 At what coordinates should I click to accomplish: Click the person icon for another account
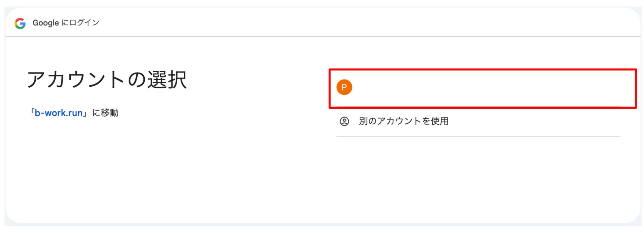pyautogui.click(x=344, y=121)
